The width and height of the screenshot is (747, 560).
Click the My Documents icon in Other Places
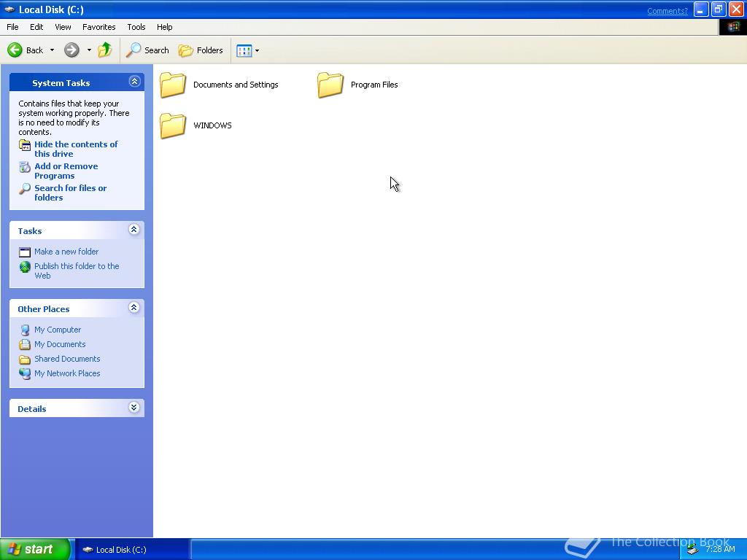25,344
